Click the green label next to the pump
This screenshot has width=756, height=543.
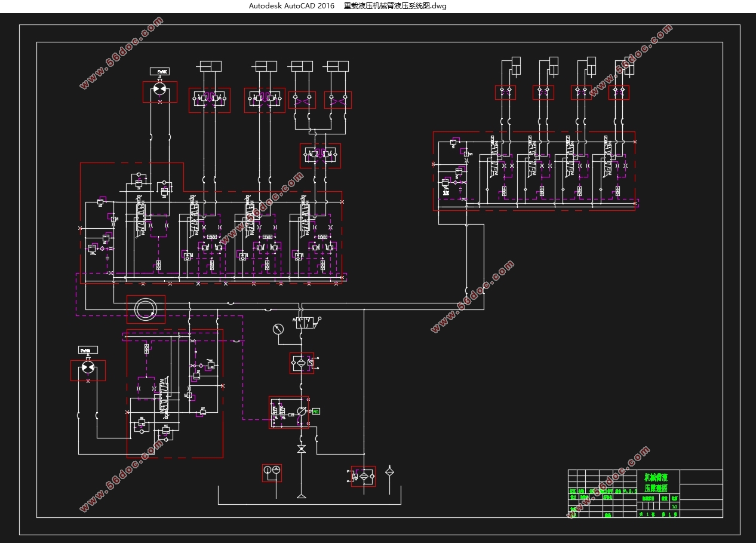click(x=316, y=411)
